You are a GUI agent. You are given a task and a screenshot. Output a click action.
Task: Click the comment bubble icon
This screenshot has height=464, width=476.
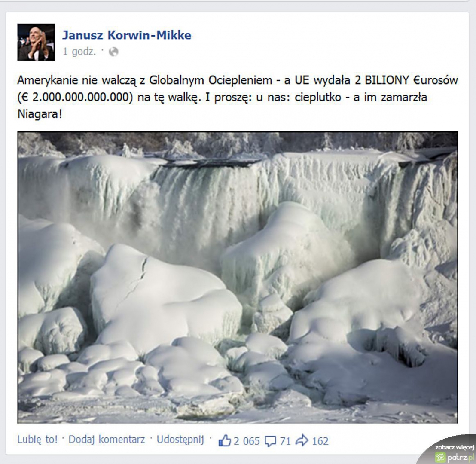(271, 441)
